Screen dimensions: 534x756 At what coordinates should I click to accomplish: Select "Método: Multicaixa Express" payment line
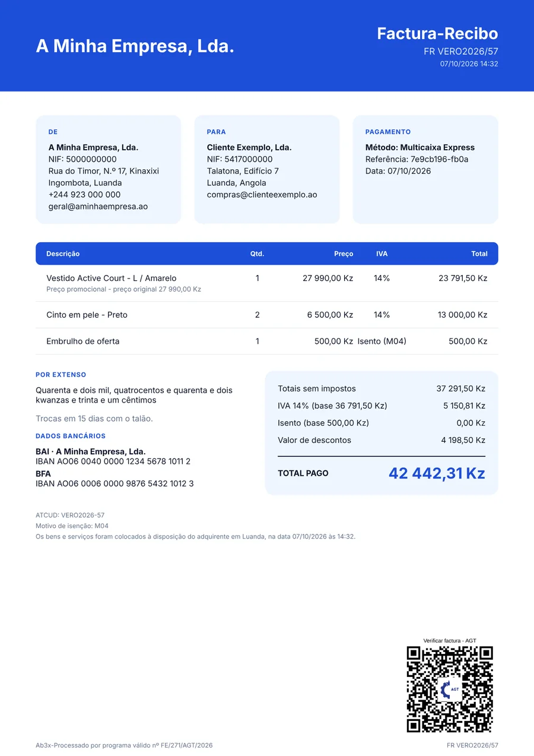click(x=420, y=147)
